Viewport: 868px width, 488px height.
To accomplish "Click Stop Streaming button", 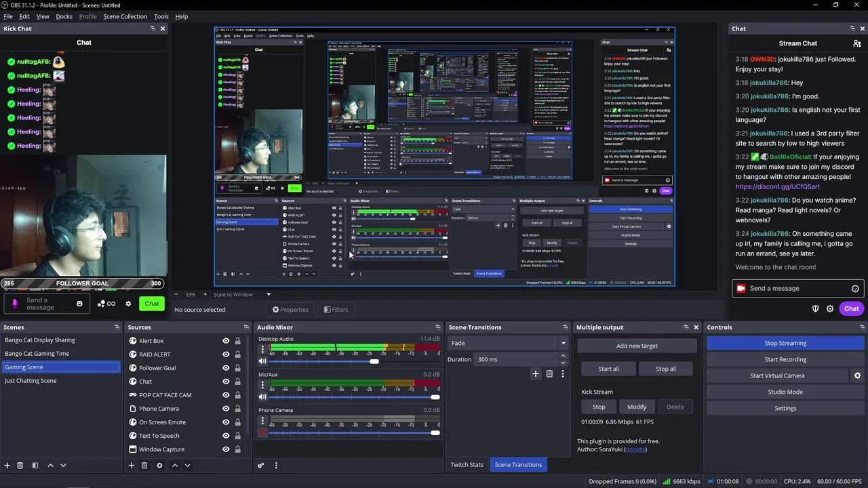I will point(785,343).
